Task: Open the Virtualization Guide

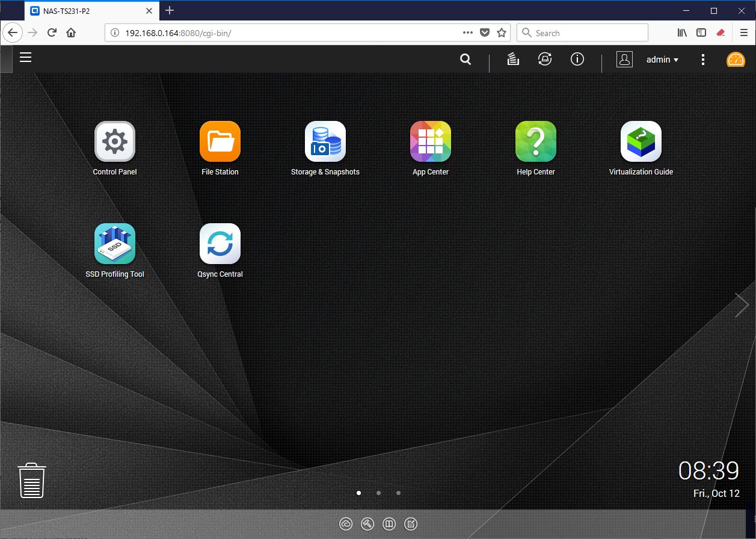Action: (641, 142)
